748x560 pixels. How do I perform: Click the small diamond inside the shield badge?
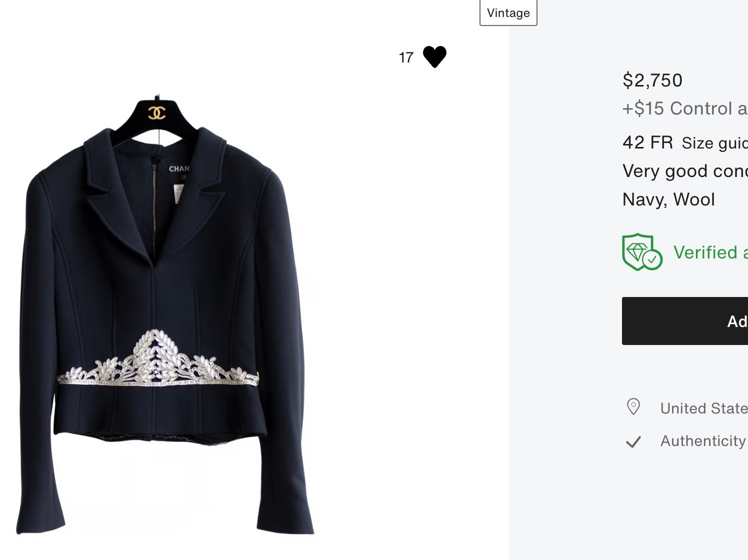tap(637, 250)
